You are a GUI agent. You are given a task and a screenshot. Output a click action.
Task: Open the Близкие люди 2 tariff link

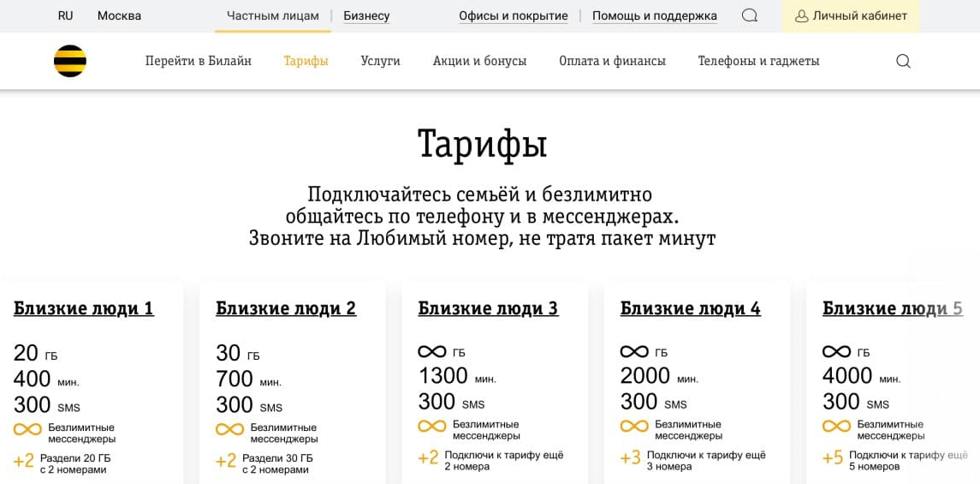click(x=286, y=308)
